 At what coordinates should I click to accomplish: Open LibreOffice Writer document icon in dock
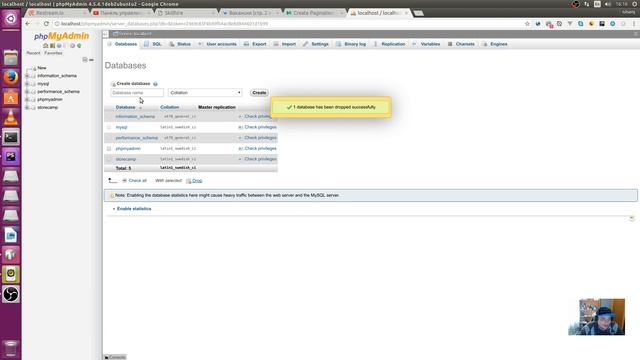tap(11, 235)
